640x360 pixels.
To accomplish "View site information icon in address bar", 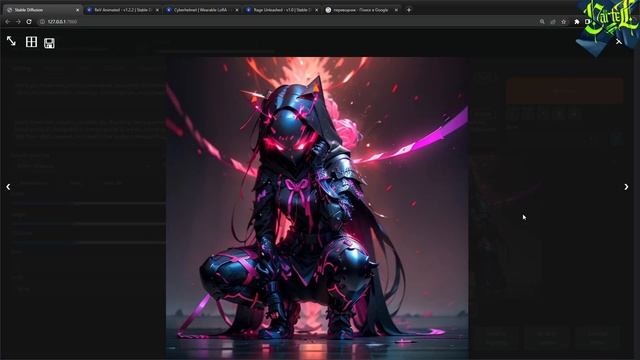I will pyautogui.click(x=42, y=22).
